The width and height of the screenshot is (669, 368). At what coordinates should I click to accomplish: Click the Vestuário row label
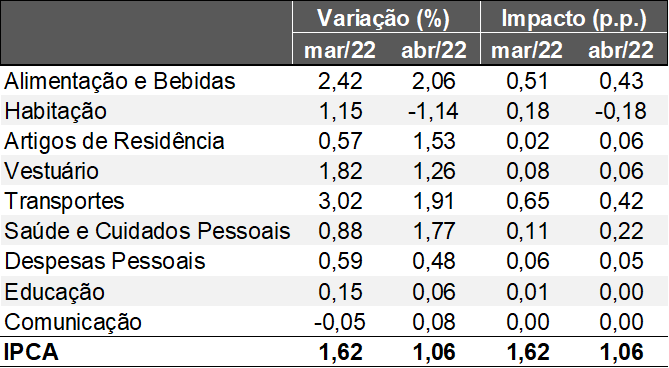pos(52,171)
